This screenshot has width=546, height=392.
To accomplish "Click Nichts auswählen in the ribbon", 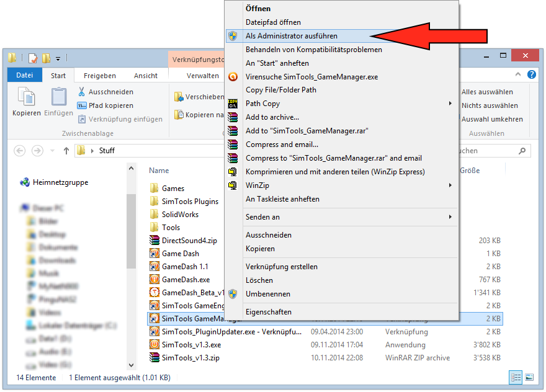I will click(x=490, y=105).
